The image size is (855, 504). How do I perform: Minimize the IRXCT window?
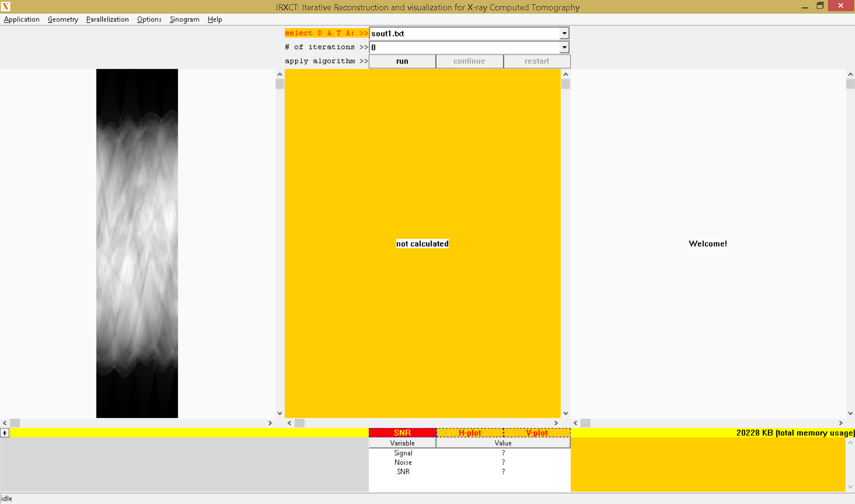[805, 6]
